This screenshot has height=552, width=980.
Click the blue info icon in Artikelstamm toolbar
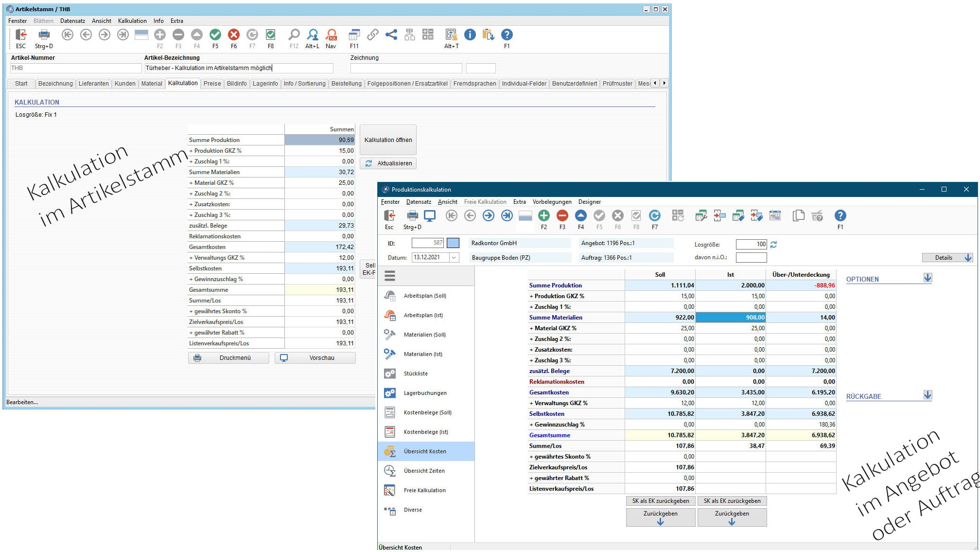coord(470,35)
